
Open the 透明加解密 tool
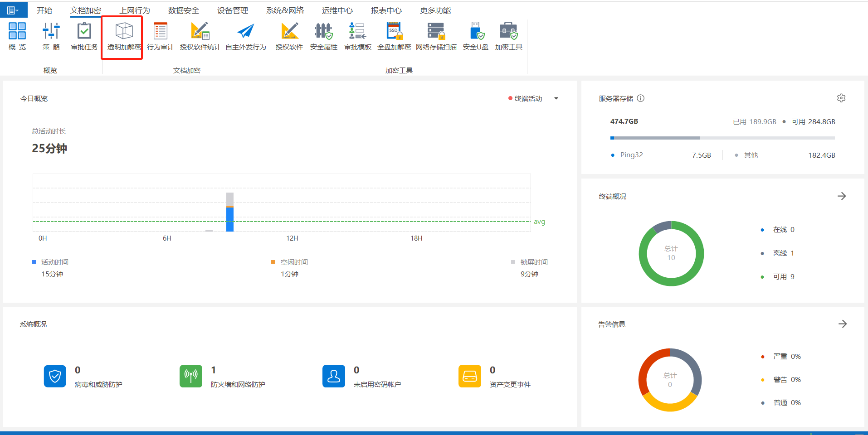coord(124,36)
